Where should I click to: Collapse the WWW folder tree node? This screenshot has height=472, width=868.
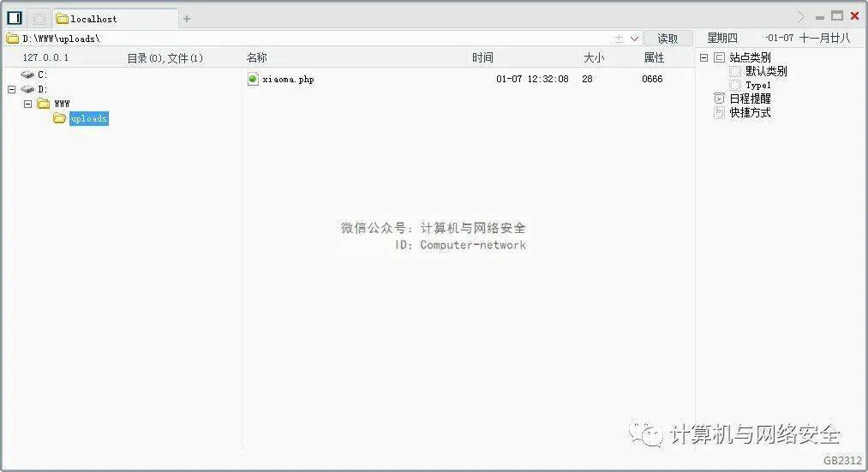(x=27, y=104)
